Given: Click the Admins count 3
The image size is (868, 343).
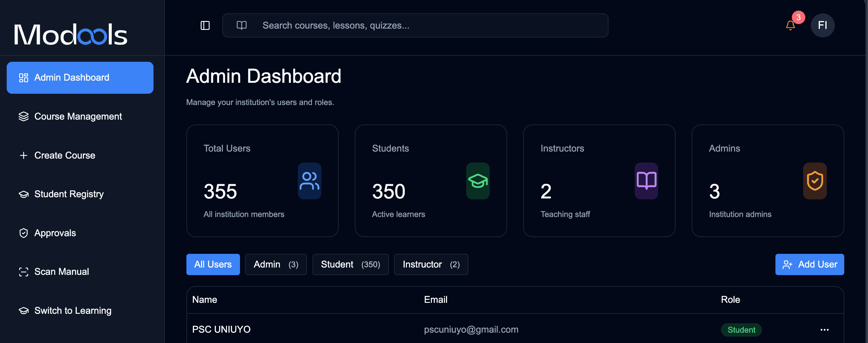Looking at the screenshot, I should pyautogui.click(x=714, y=191).
